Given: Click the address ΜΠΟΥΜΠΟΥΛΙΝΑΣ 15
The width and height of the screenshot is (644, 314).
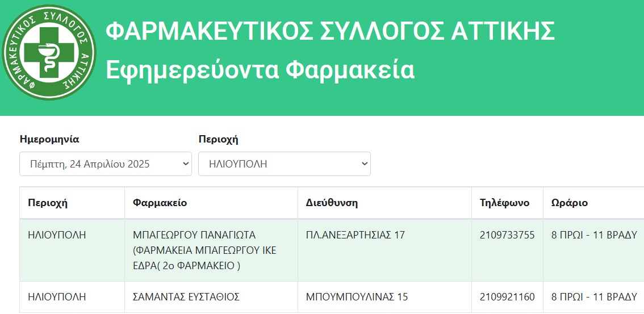Looking at the screenshot, I should (x=357, y=297).
